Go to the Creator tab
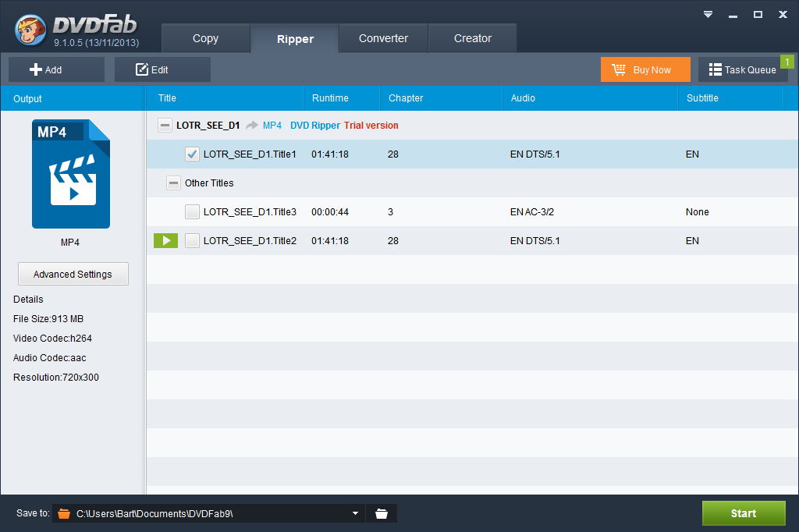 [472, 38]
